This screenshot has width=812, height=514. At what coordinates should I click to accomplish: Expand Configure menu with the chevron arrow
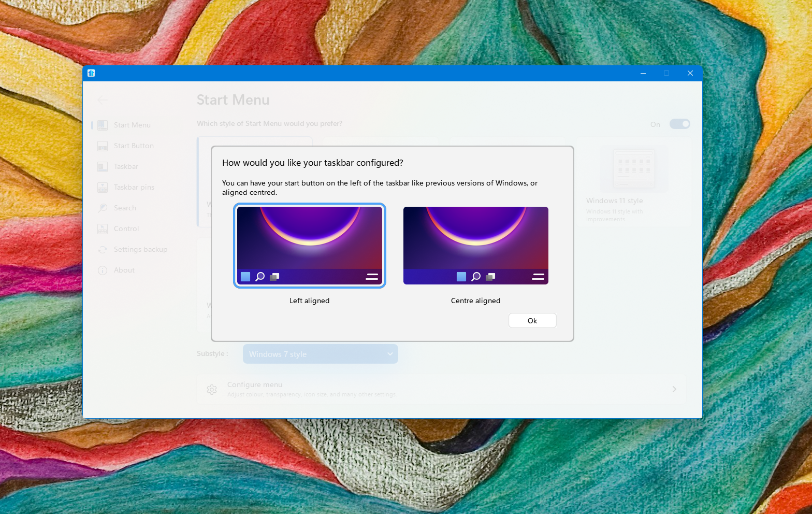[x=674, y=389]
